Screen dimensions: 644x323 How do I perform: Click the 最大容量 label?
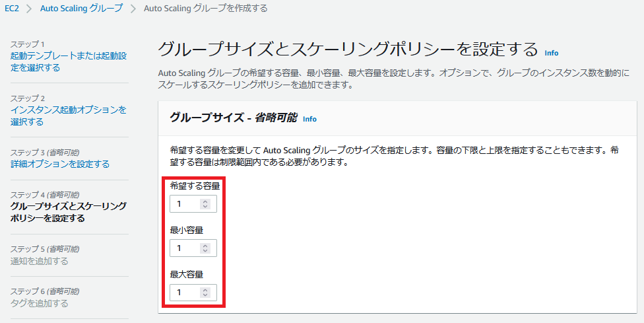tap(187, 275)
